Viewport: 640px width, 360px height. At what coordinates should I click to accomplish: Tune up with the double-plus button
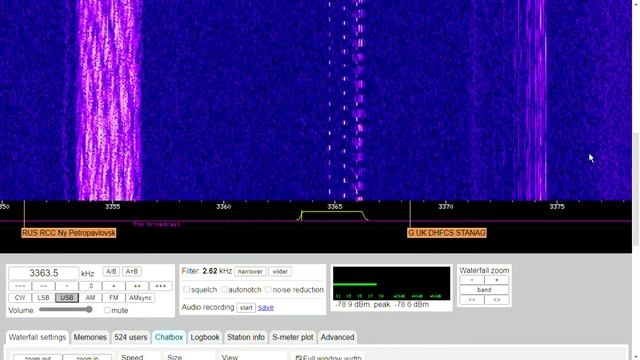(x=137, y=286)
